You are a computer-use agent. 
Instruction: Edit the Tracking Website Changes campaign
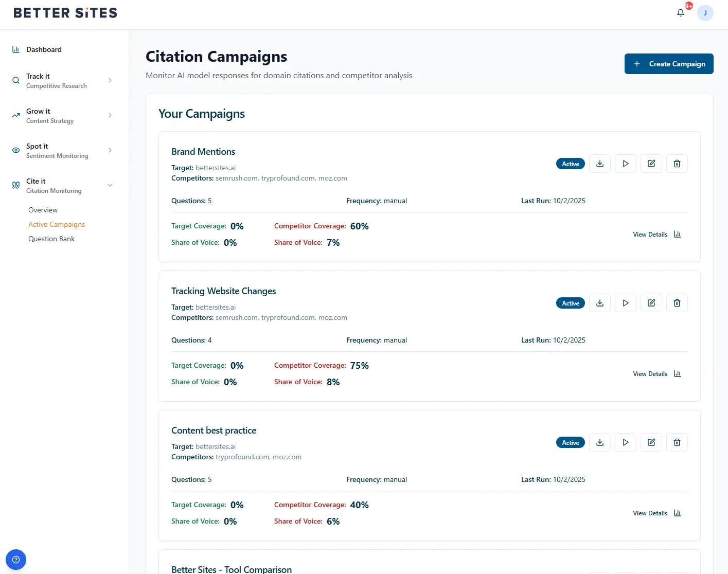click(651, 303)
